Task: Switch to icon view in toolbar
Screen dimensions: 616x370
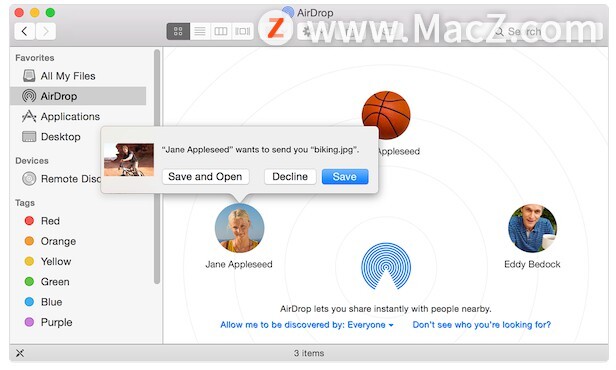Action: 178,31
